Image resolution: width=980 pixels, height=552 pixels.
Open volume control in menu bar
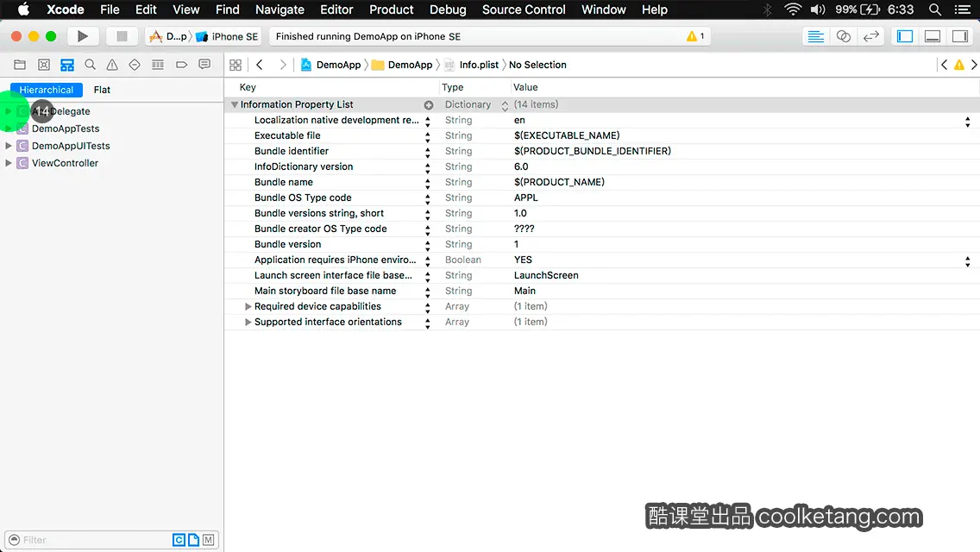tap(818, 9)
